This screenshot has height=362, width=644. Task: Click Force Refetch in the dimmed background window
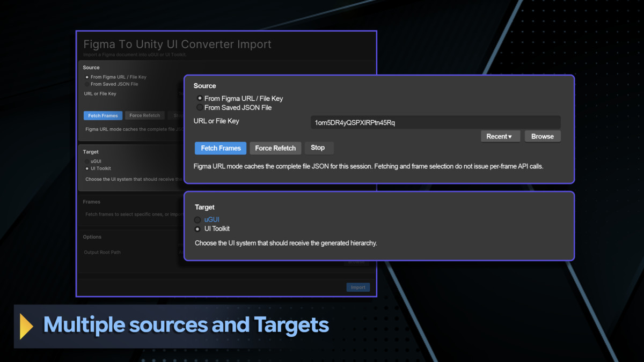145,116
